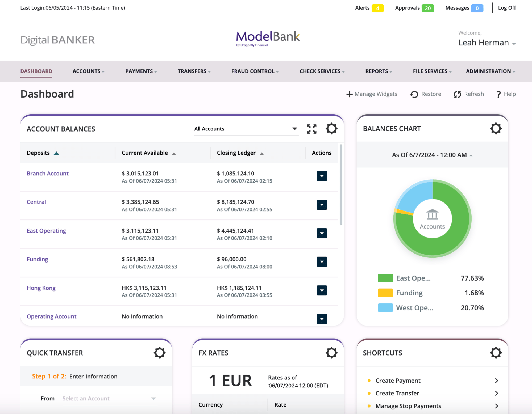Open the Reports menu
532x414 pixels.
click(x=379, y=71)
